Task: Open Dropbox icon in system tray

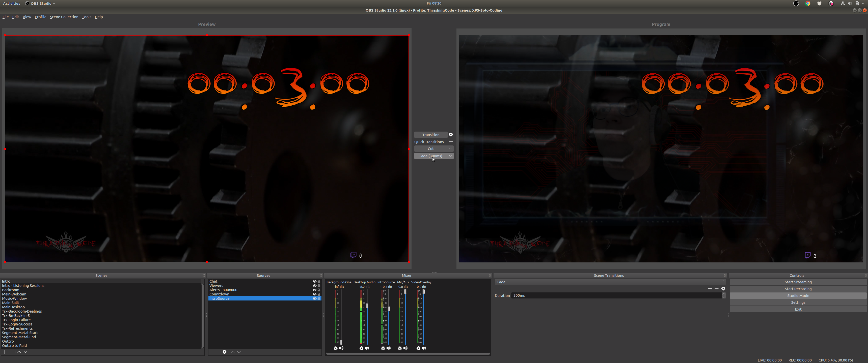Action: pos(820,3)
